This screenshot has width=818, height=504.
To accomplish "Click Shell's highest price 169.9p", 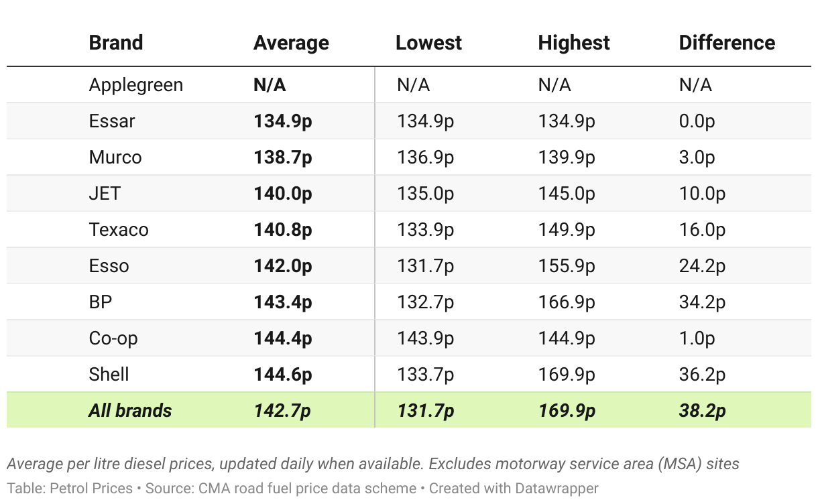I will click(566, 375).
